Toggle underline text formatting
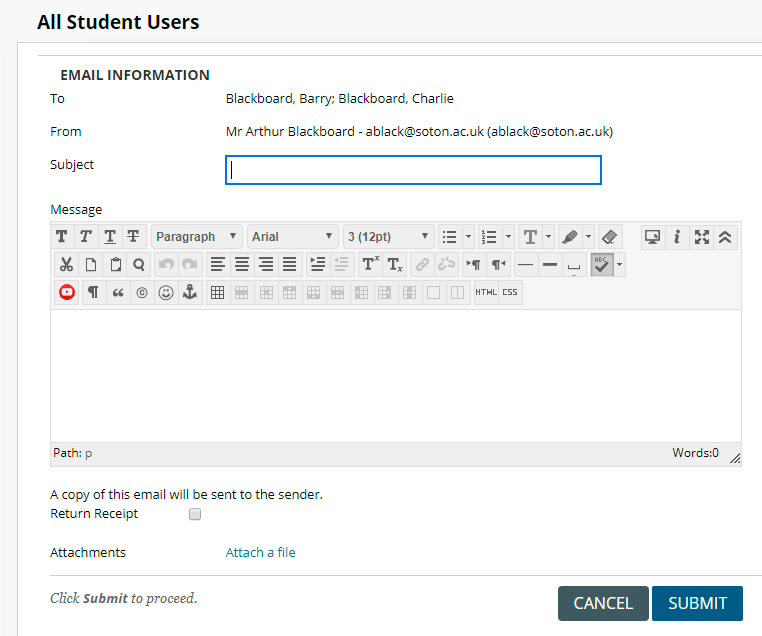Image resolution: width=762 pixels, height=636 pixels. coord(110,237)
